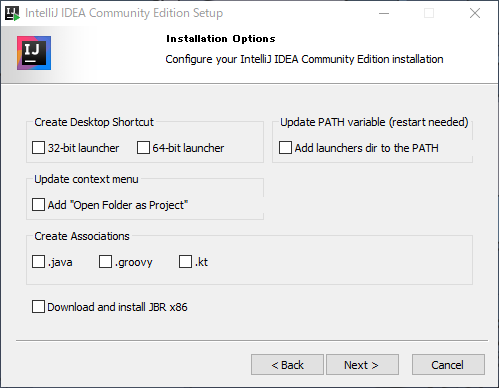
Task: Click the Update context menu group label
Action: pos(86,179)
